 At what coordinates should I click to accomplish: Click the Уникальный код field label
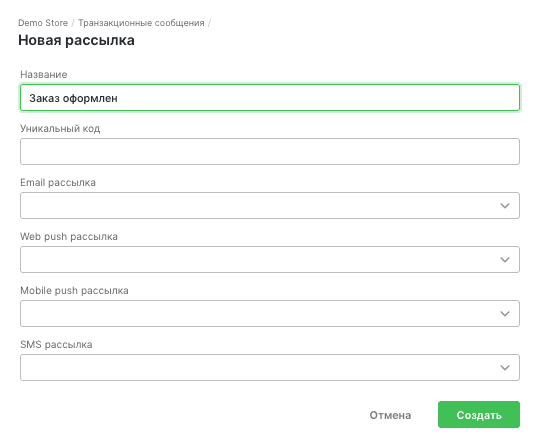coord(60,129)
